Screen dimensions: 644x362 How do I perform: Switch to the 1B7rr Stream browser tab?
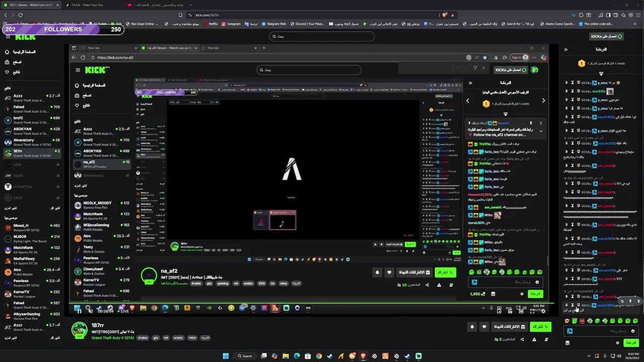point(30,5)
